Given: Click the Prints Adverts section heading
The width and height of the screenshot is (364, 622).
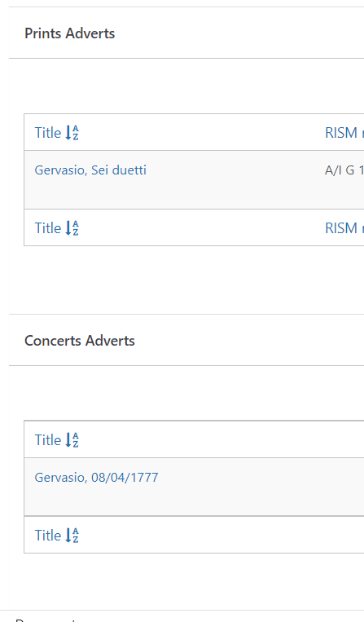Looking at the screenshot, I should click(70, 33).
